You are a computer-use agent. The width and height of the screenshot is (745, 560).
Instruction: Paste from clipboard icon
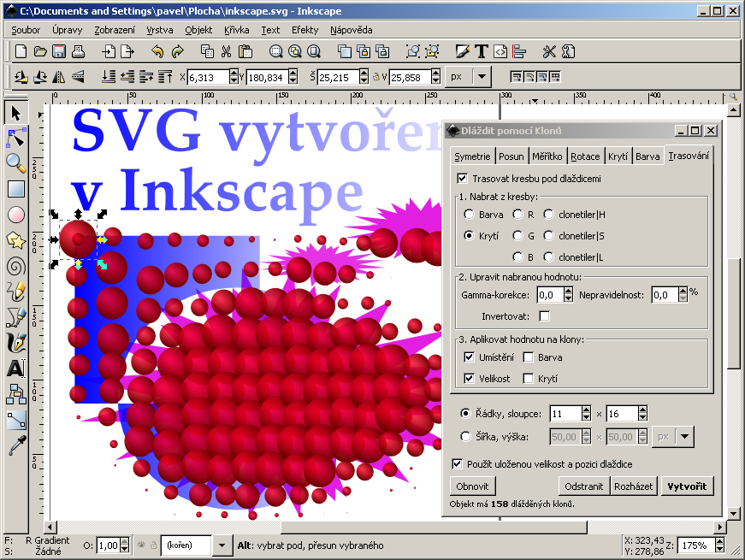coord(245,51)
